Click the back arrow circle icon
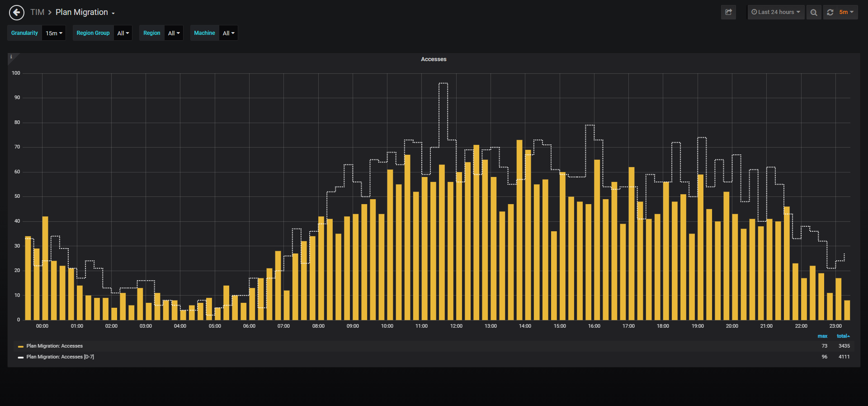The image size is (868, 406). (17, 12)
